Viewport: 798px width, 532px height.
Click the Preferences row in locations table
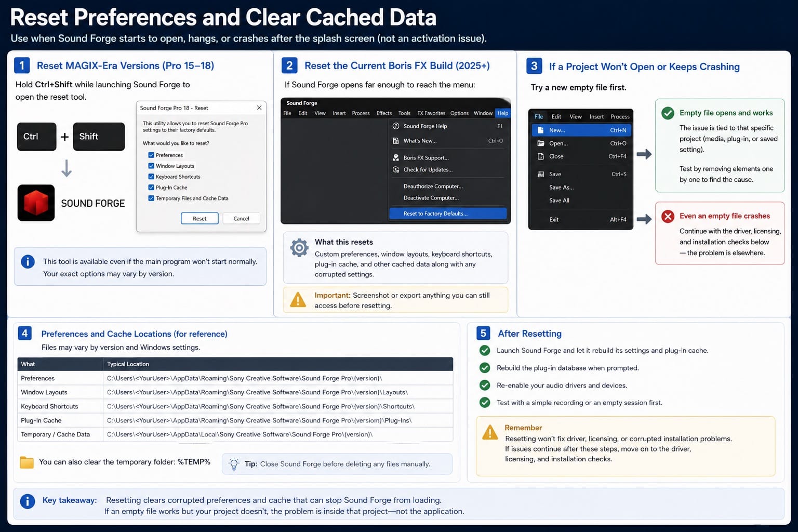235,378
